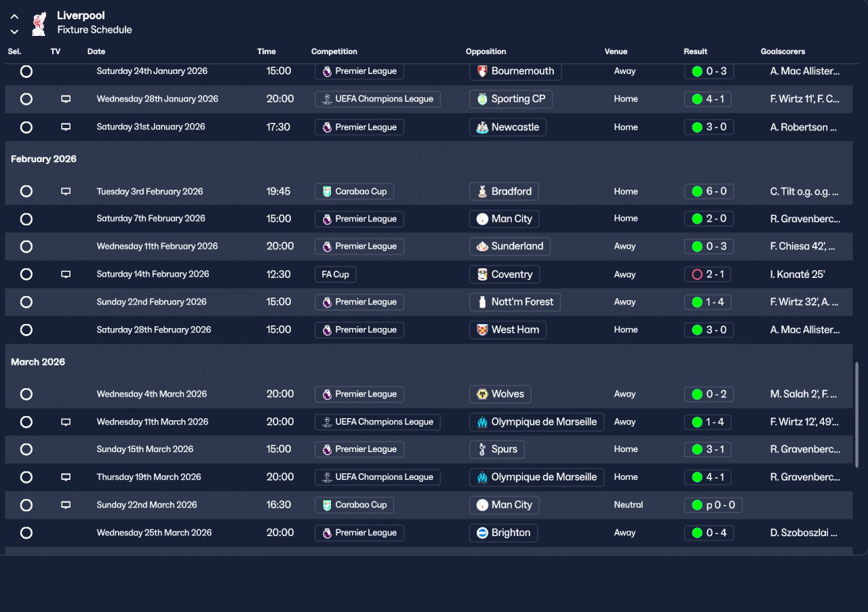Open Carabao Cup competition for 22nd March
868x612 pixels.
click(x=354, y=505)
